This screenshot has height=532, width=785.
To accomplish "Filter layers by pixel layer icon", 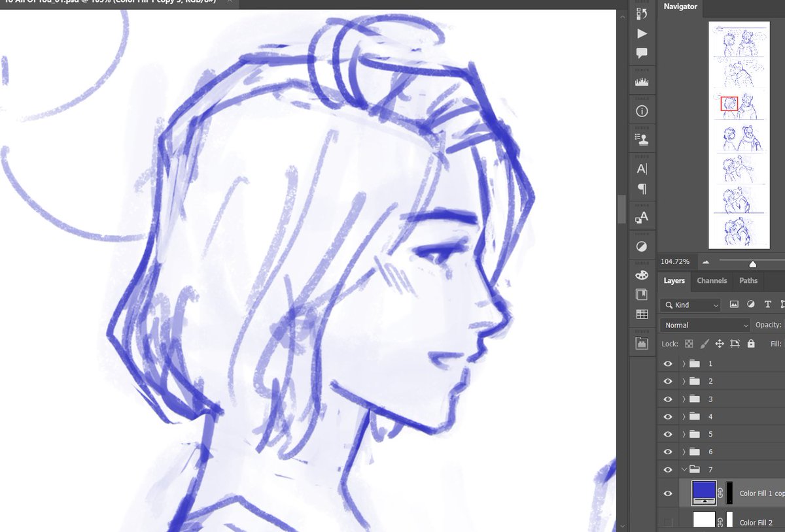I will (734, 305).
